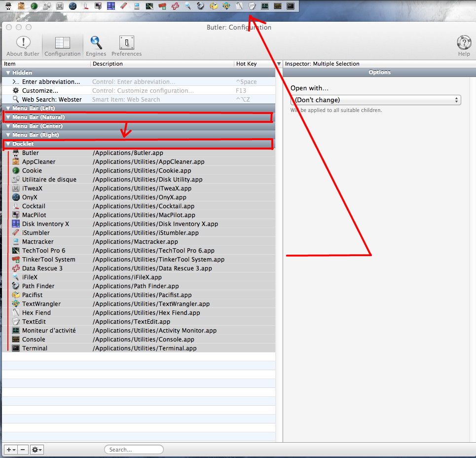Open the gear action menu at bottom
Viewport: 476px width, 458px height.
(x=37, y=450)
